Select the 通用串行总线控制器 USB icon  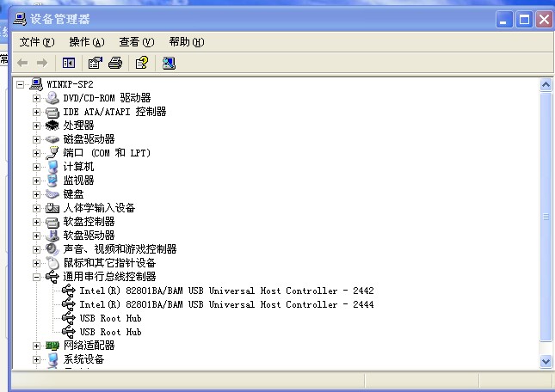click(x=52, y=277)
